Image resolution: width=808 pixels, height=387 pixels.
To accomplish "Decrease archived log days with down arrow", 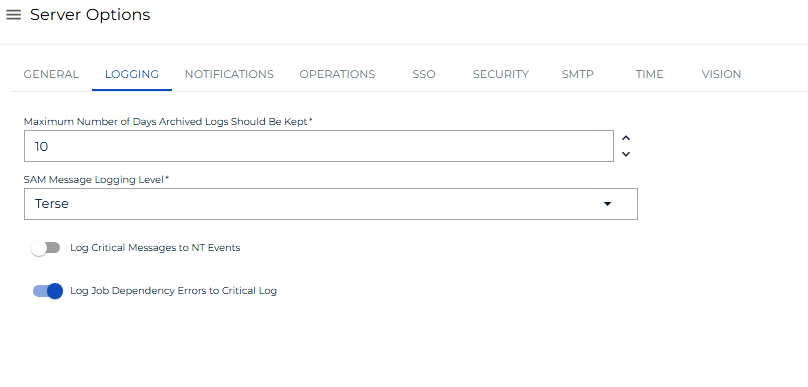I will (x=626, y=154).
